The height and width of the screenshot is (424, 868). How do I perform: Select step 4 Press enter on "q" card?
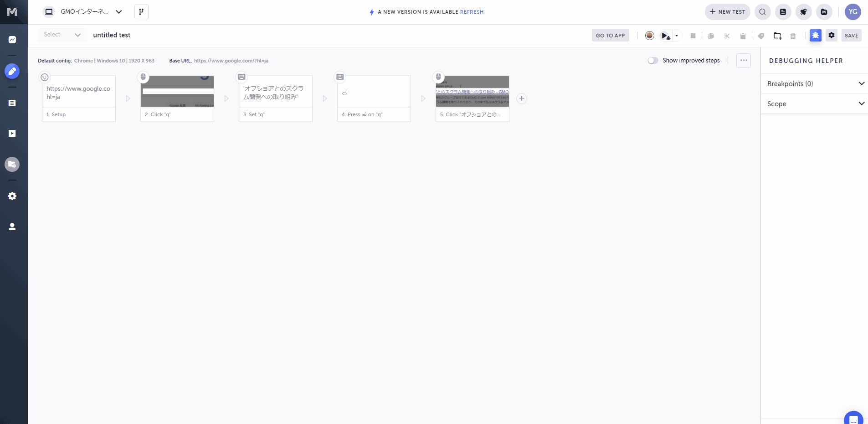[x=374, y=98]
